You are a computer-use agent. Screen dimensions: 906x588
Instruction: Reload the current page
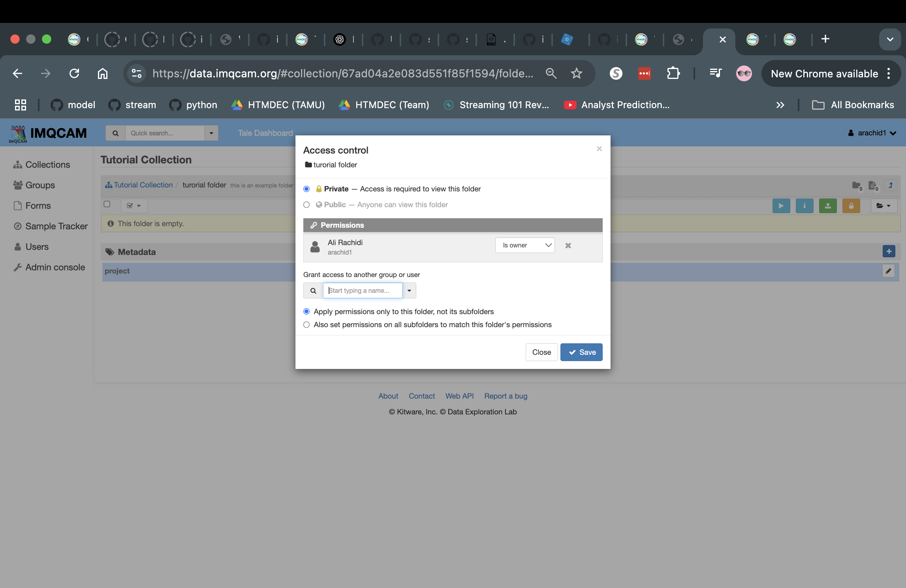(74, 73)
